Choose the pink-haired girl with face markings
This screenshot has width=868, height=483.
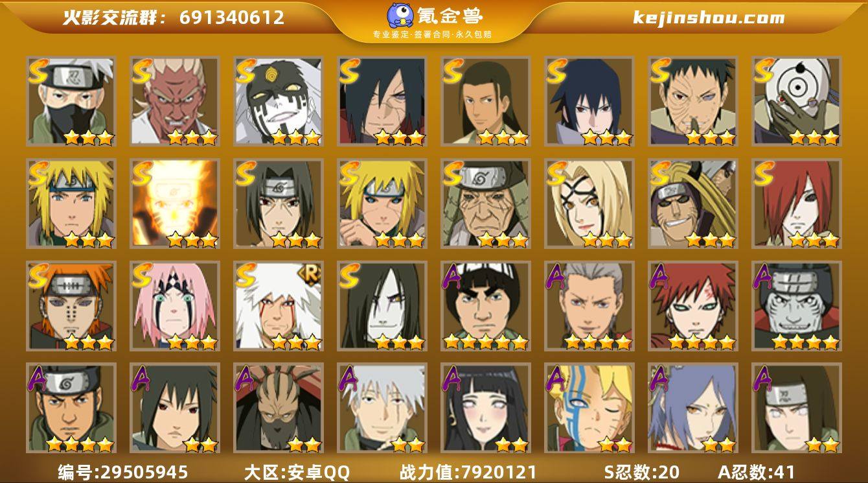tap(175, 306)
